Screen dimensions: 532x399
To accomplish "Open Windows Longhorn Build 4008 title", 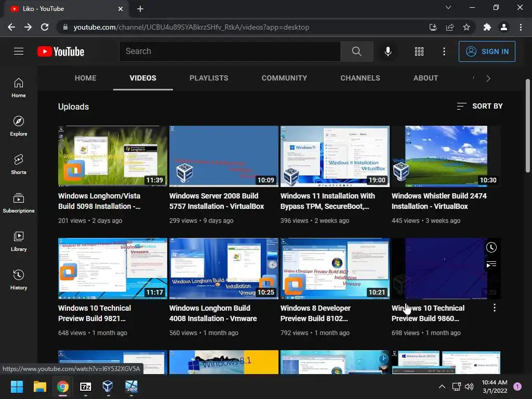I will pyautogui.click(x=213, y=313).
